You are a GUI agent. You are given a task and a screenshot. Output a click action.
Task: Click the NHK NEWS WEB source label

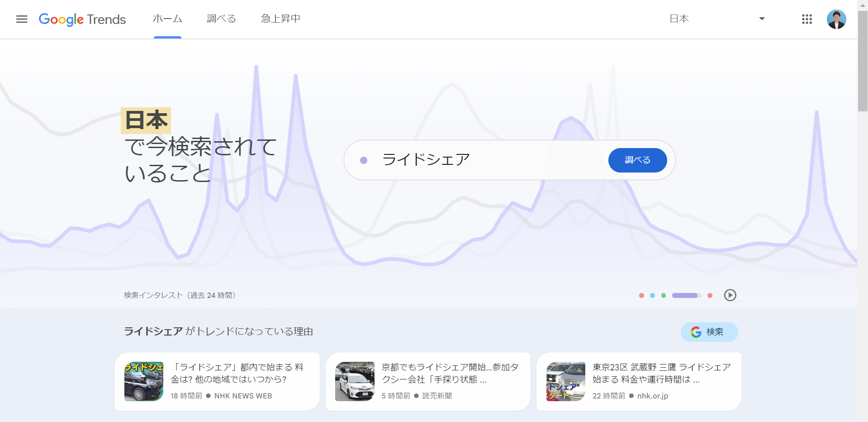243,396
